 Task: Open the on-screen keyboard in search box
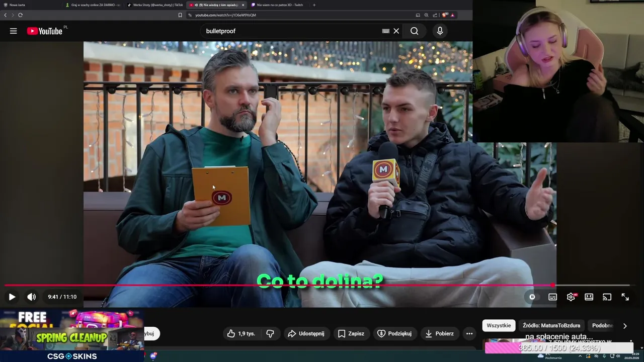[x=385, y=31]
